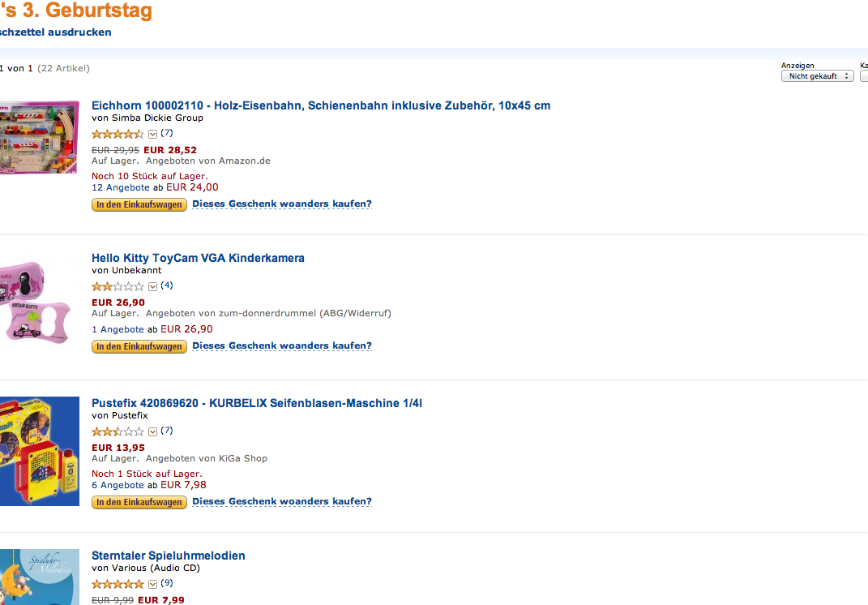Click two-star rating of Hello Kitty ToyCam

pyautogui.click(x=118, y=286)
